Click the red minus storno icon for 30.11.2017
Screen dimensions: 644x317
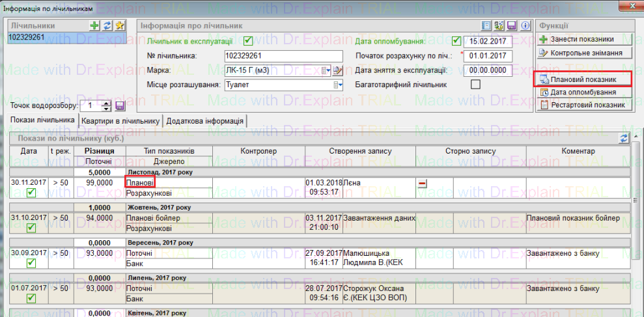point(422,184)
